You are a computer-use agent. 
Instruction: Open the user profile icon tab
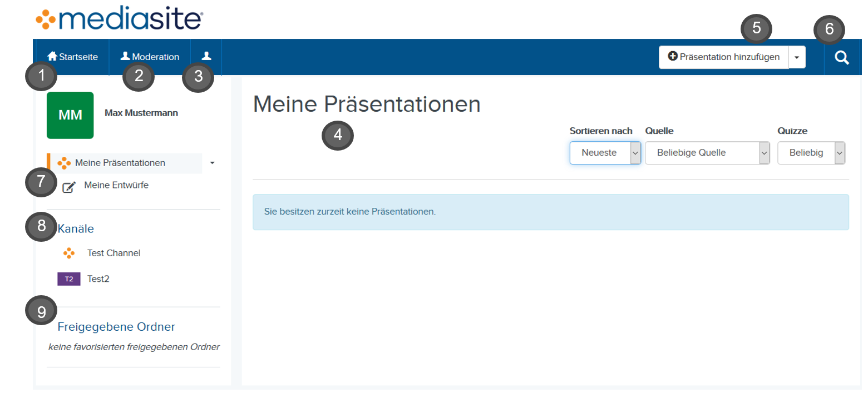206,56
